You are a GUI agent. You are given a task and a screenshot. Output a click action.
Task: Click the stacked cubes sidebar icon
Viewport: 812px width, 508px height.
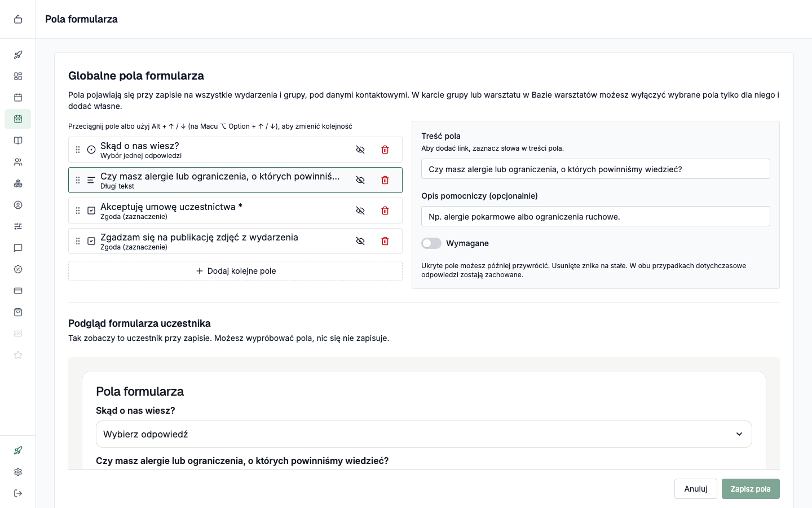click(x=18, y=183)
